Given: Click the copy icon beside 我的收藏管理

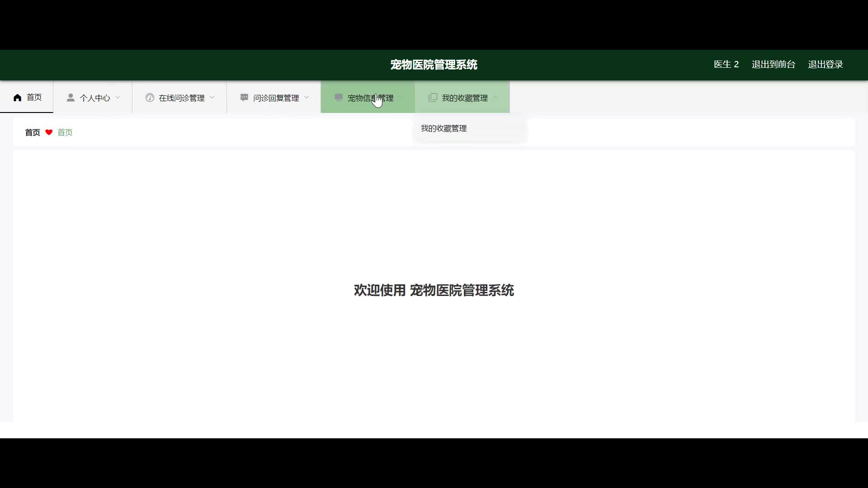Looking at the screenshot, I should (433, 98).
